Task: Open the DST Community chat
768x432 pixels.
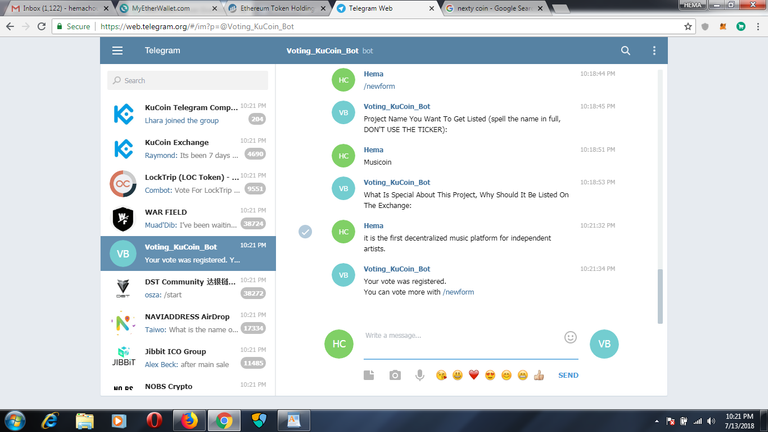Action: pyautogui.click(x=188, y=288)
